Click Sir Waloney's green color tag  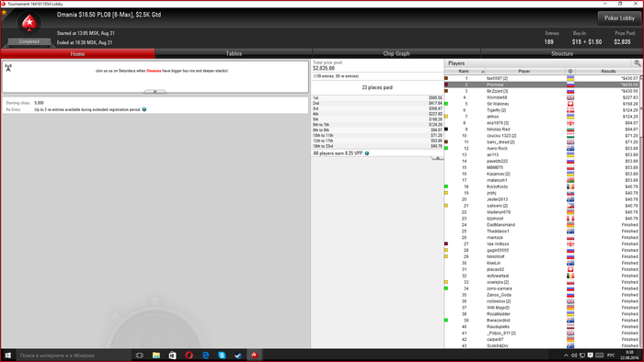[x=446, y=104]
